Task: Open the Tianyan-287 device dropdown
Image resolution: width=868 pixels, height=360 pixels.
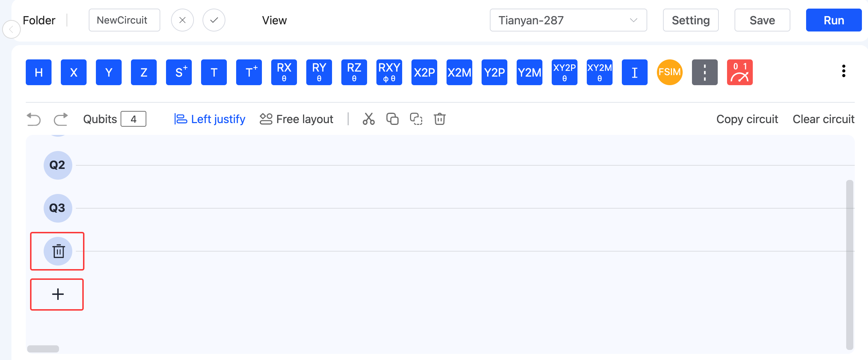Action: click(568, 20)
